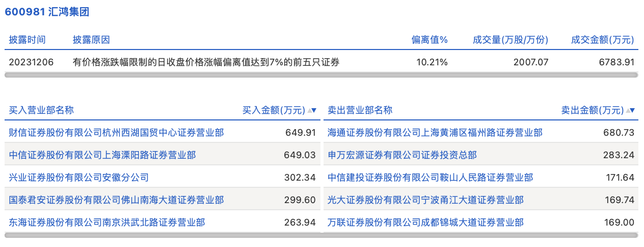Click the scrollbar under the disclosure table

pos(321,75)
